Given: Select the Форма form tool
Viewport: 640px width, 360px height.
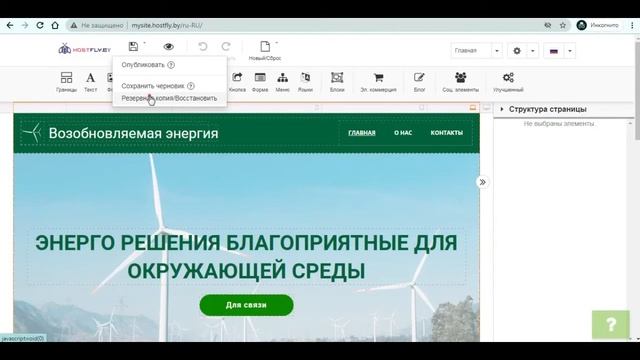Looking at the screenshot, I should pos(260,82).
